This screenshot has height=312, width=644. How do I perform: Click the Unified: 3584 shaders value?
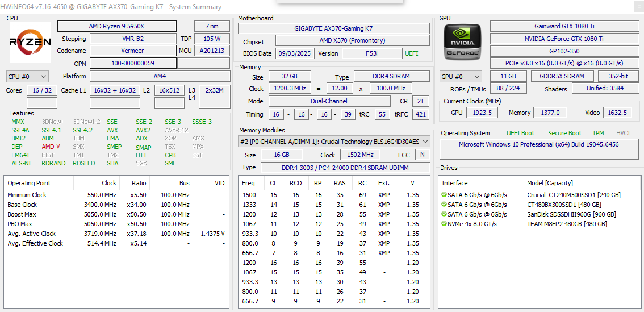[606, 89]
